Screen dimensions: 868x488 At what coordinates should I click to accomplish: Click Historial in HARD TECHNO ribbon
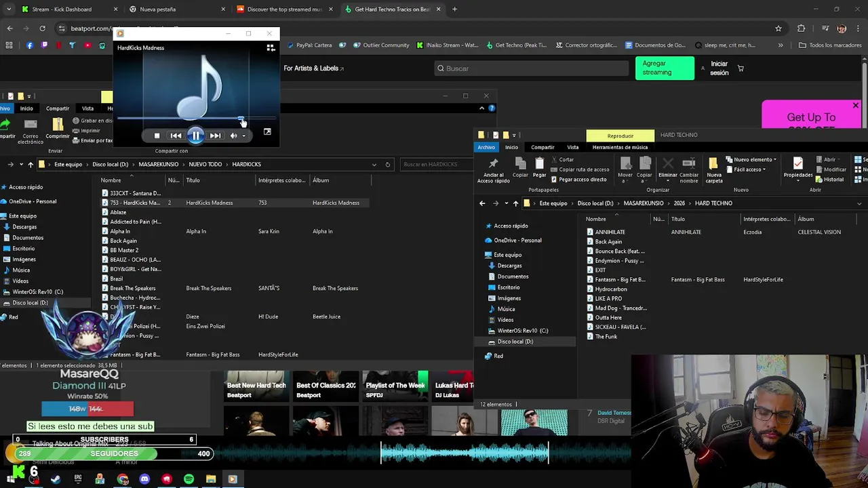pos(830,180)
